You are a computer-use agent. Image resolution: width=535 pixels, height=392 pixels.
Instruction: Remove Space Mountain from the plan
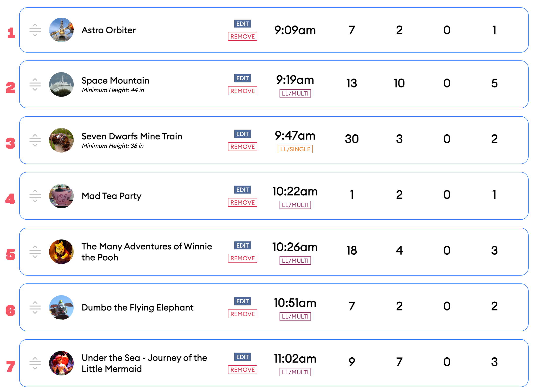click(x=242, y=91)
